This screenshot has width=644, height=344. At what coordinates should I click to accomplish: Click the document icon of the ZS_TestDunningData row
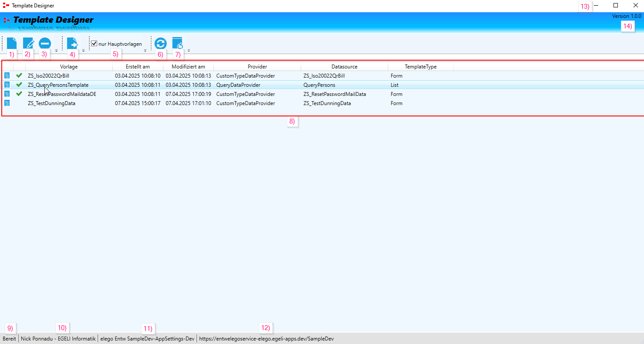pyautogui.click(x=7, y=103)
